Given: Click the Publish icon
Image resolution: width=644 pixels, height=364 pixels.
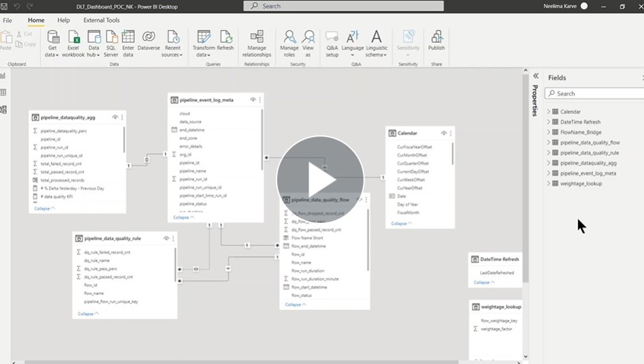Looking at the screenshot, I should coord(436,38).
